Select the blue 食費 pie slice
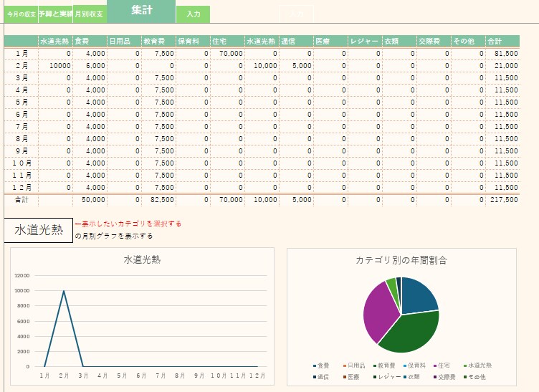Viewport: 539px width, 392px height. pyautogui.click(x=418, y=295)
